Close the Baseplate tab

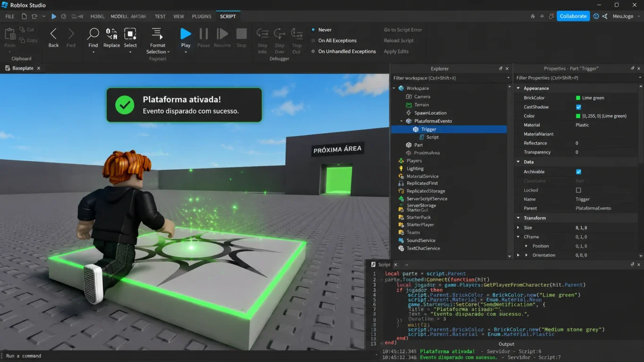tap(39, 68)
